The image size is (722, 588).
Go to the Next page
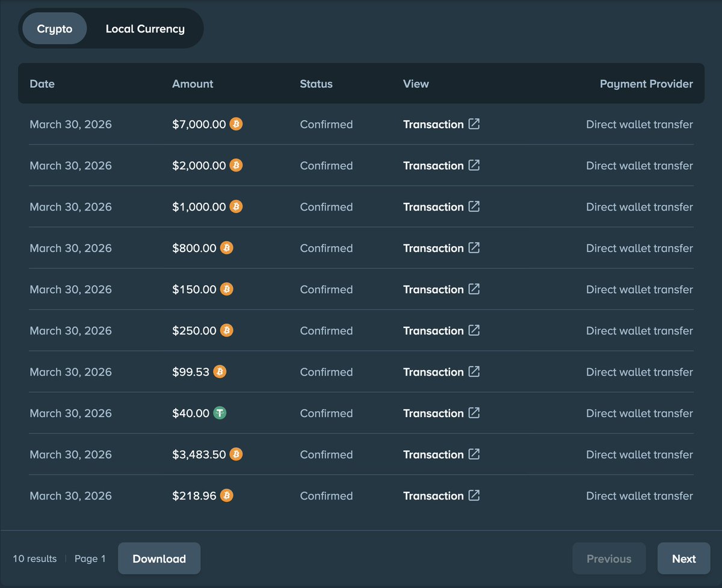(683, 559)
